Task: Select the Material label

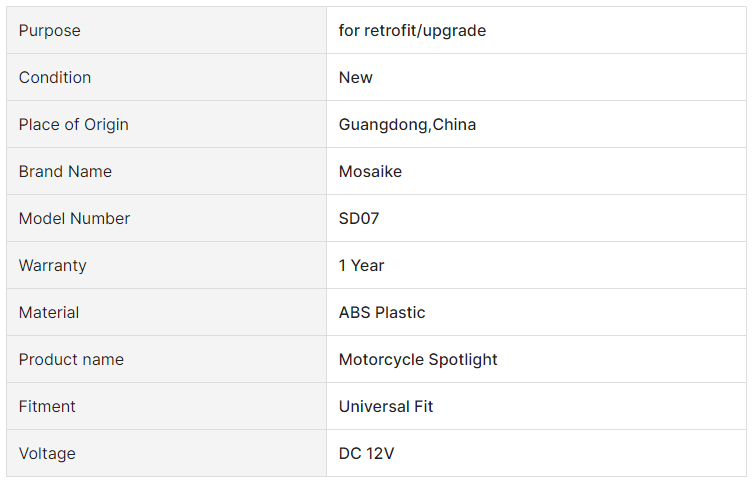Action: coord(49,313)
